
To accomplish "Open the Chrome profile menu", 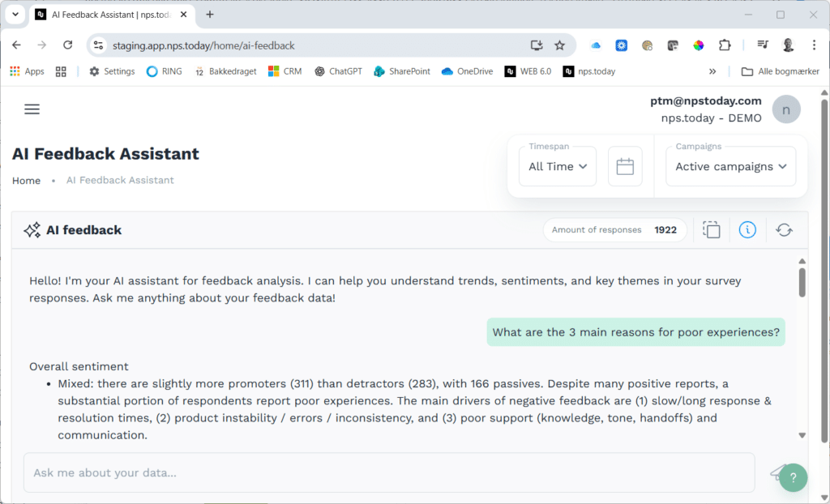I will point(787,45).
